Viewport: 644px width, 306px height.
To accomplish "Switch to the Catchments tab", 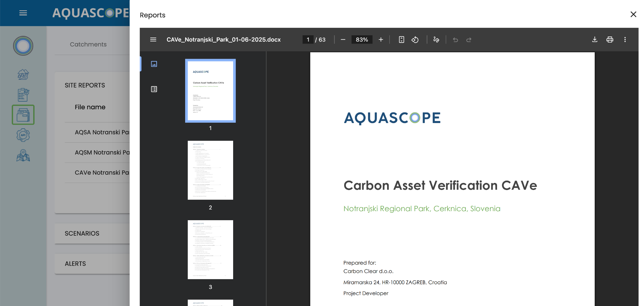I will pos(88,44).
